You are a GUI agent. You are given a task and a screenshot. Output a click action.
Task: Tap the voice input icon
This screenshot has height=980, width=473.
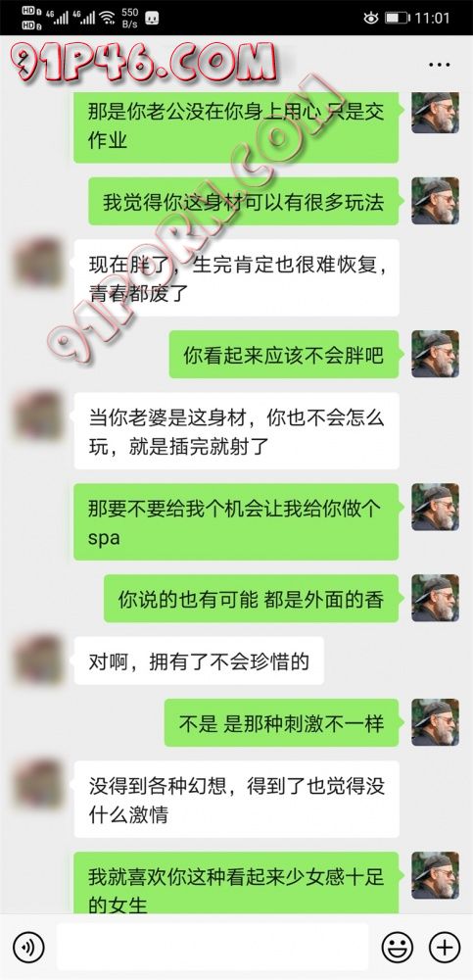pos(28,947)
